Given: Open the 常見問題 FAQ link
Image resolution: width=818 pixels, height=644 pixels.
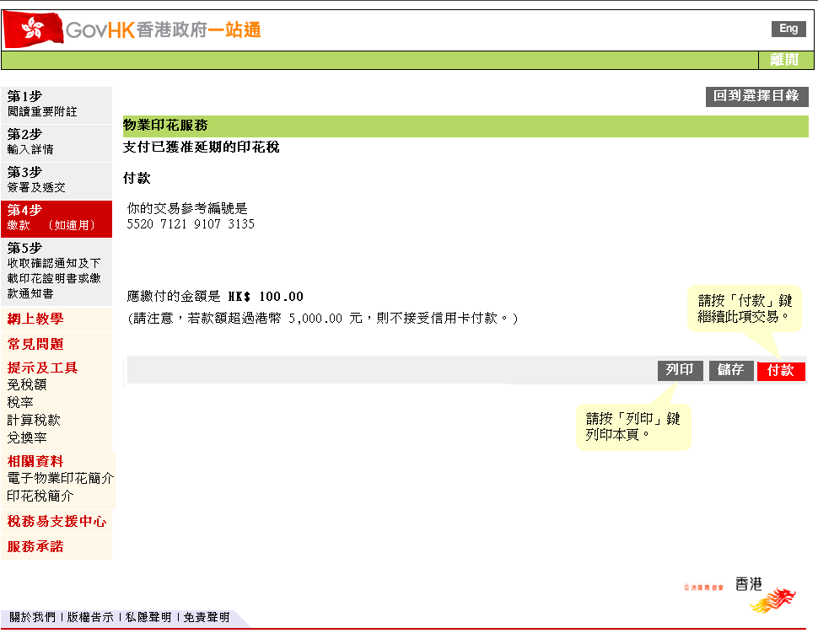Looking at the screenshot, I should 35,345.
